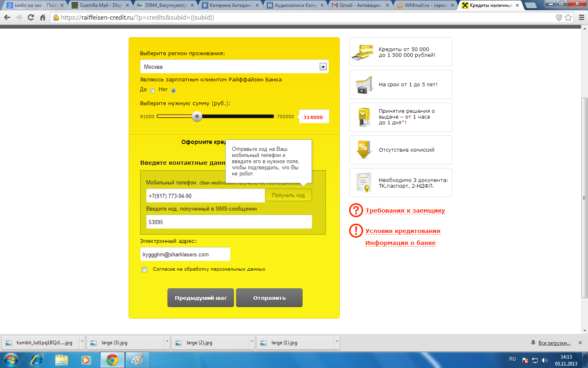
Task: Expand large (3).jpg download options arrow
Action: pos(167,342)
